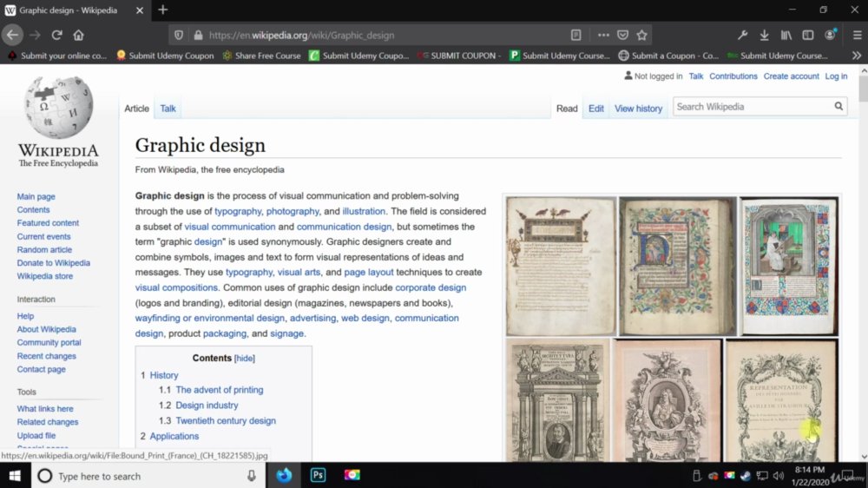868x488 pixels.
Task: Open floral border manuscript thumbnail
Action: click(x=678, y=266)
